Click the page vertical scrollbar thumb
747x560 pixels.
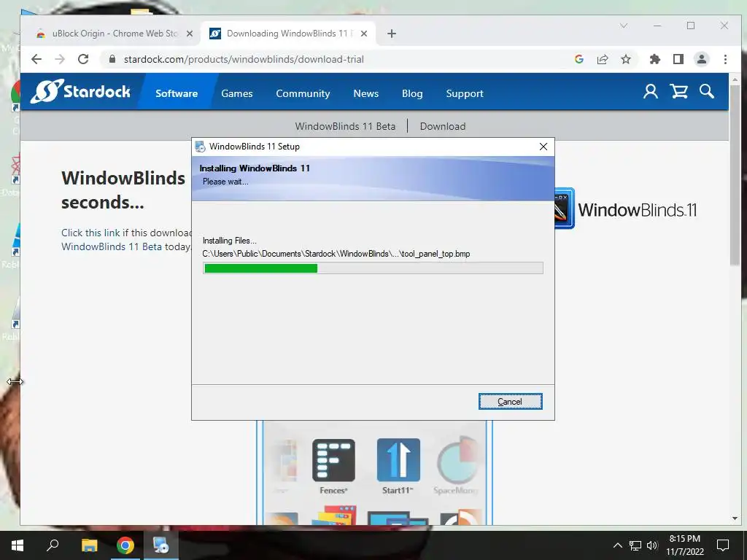(x=734, y=176)
